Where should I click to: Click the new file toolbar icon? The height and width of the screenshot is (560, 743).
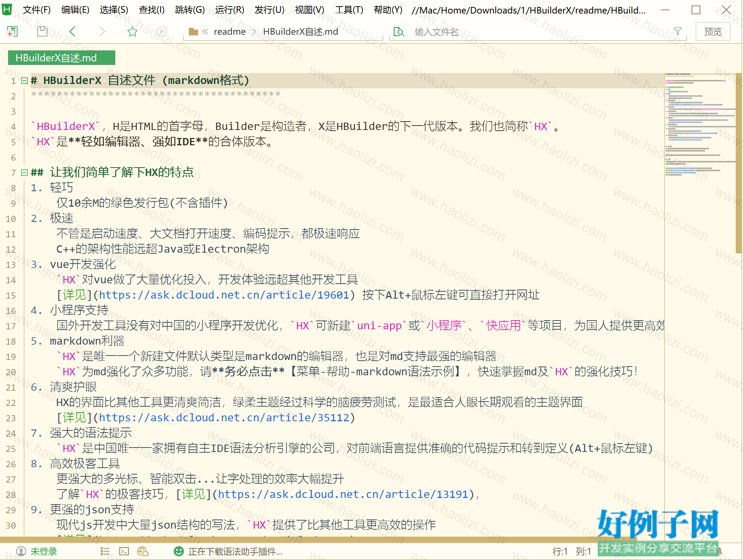(x=12, y=32)
